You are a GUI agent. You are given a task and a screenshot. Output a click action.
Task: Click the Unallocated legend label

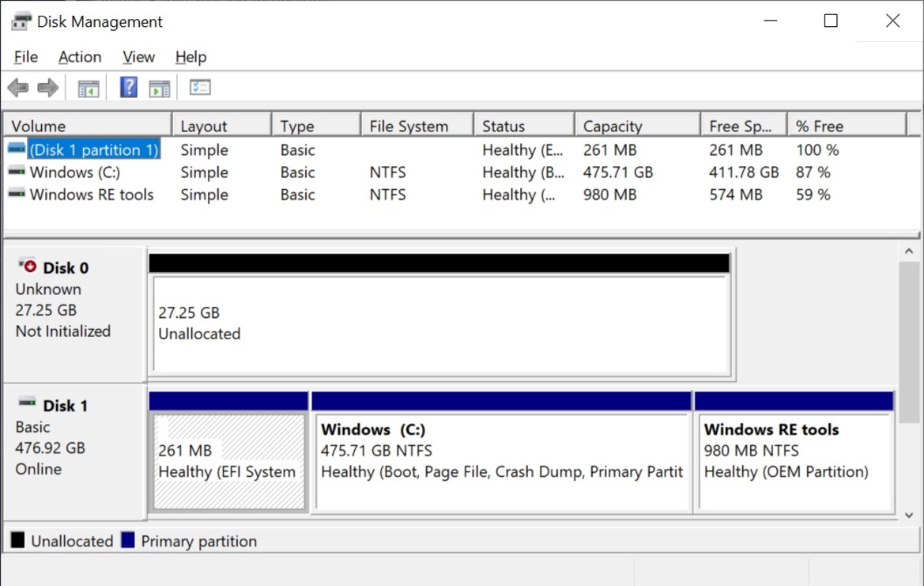pyautogui.click(x=72, y=541)
